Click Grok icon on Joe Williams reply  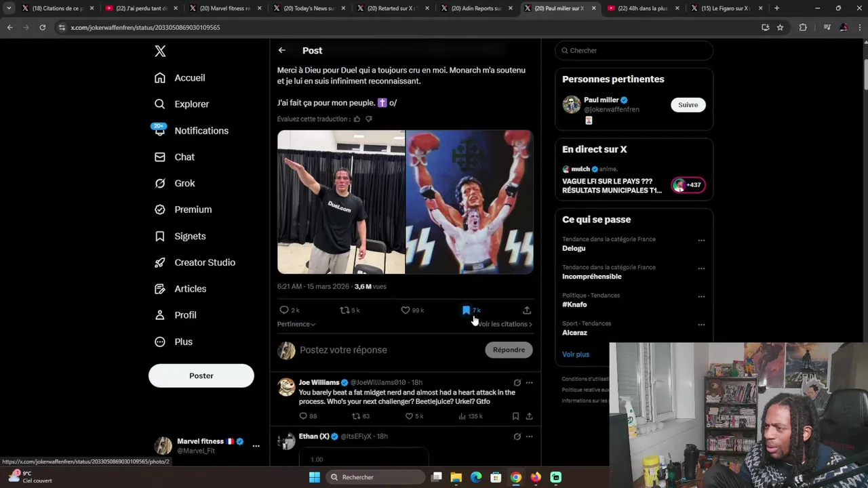click(x=517, y=383)
